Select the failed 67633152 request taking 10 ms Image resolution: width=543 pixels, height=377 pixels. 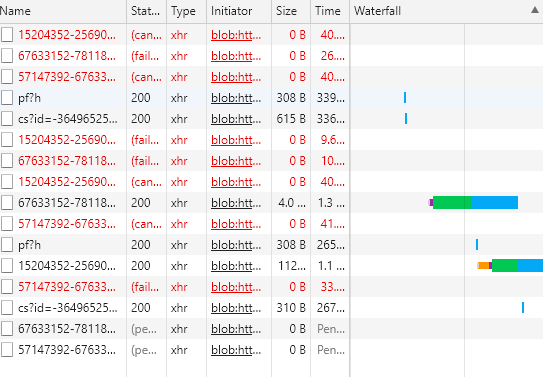67,161
